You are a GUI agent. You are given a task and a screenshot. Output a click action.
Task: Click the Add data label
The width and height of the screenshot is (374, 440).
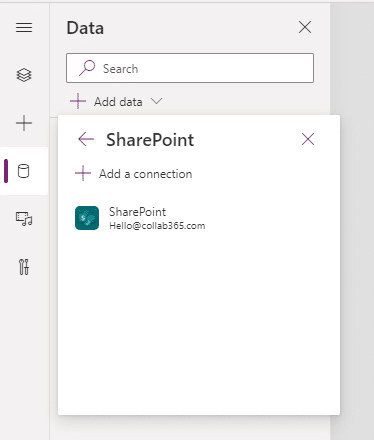118,102
